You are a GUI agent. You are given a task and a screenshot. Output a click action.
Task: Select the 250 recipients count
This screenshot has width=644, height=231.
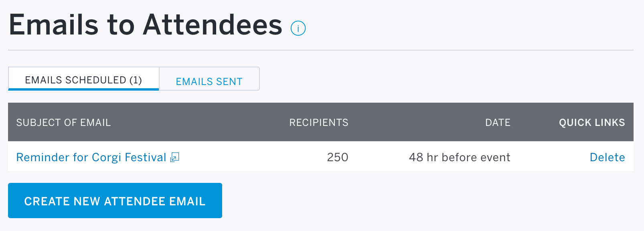tap(338, 157)
